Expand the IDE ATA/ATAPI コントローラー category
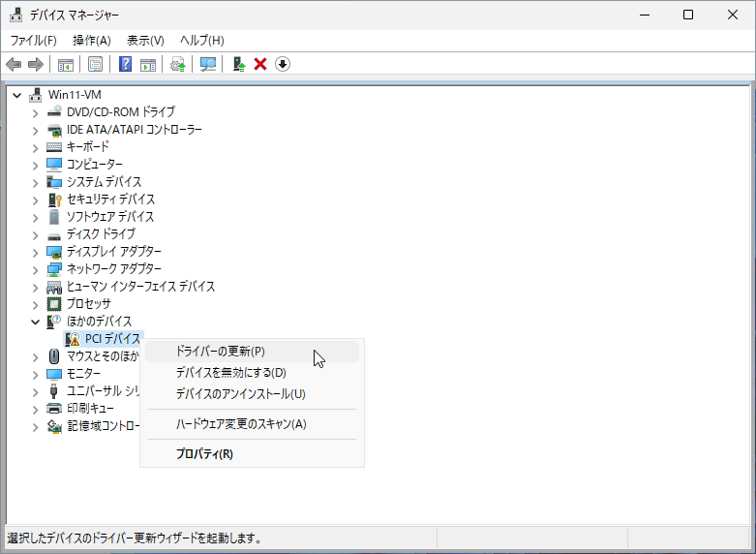Viewport: 756px width, 554px height. click(x=35, y=131)
